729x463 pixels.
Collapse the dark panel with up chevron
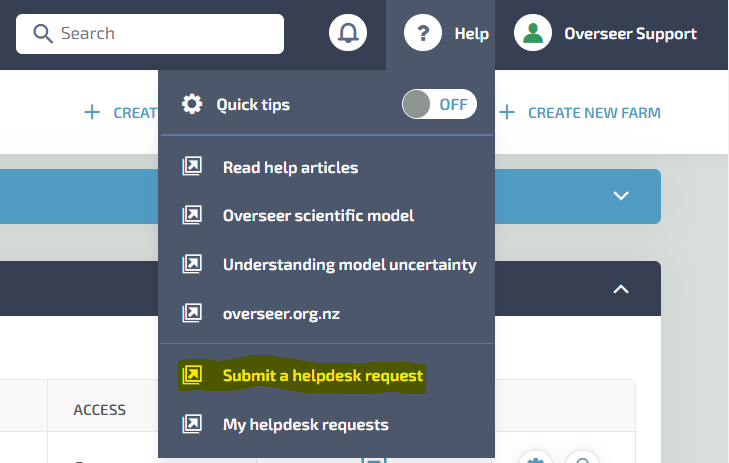(x=621, y=289)
